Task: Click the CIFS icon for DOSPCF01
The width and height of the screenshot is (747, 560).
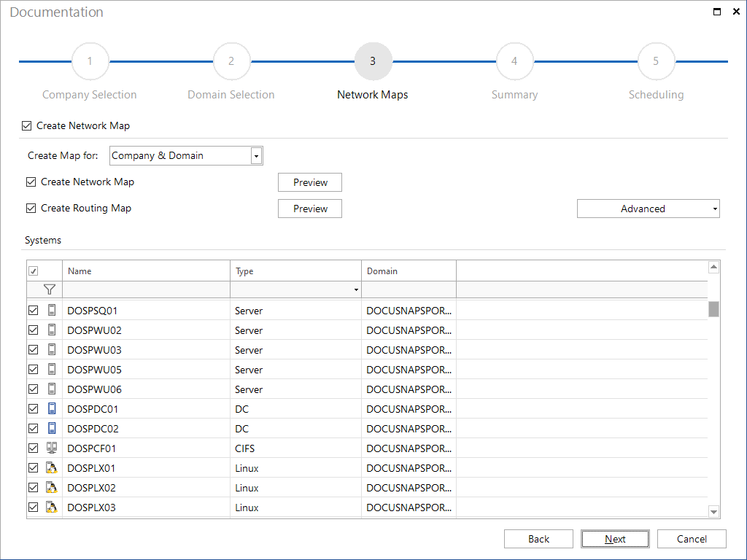Action: point(52,448)
